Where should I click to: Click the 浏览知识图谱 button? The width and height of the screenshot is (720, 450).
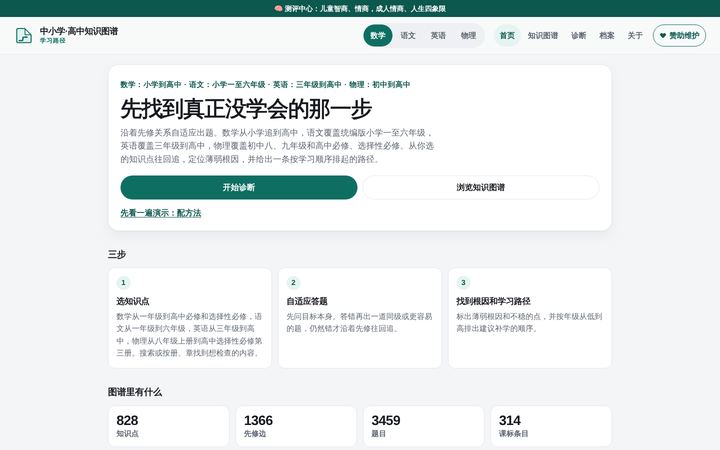point(481,187)
